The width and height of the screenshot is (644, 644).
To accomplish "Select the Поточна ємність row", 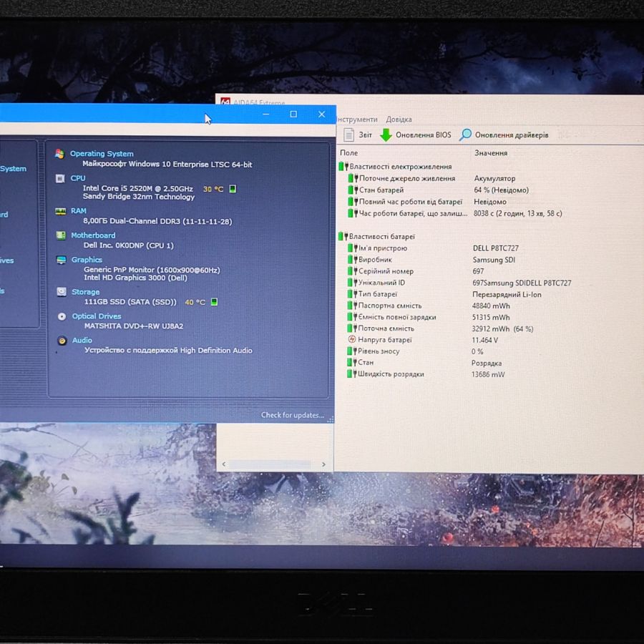I will [440, 328].
